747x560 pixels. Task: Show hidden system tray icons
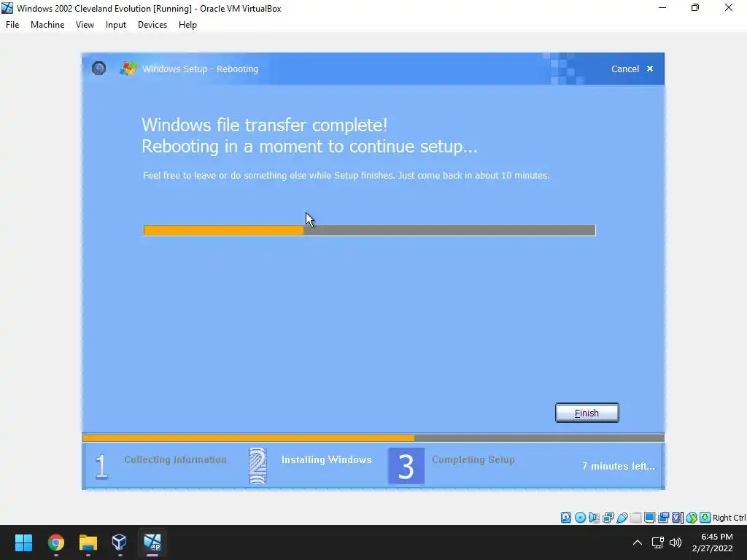638,542
